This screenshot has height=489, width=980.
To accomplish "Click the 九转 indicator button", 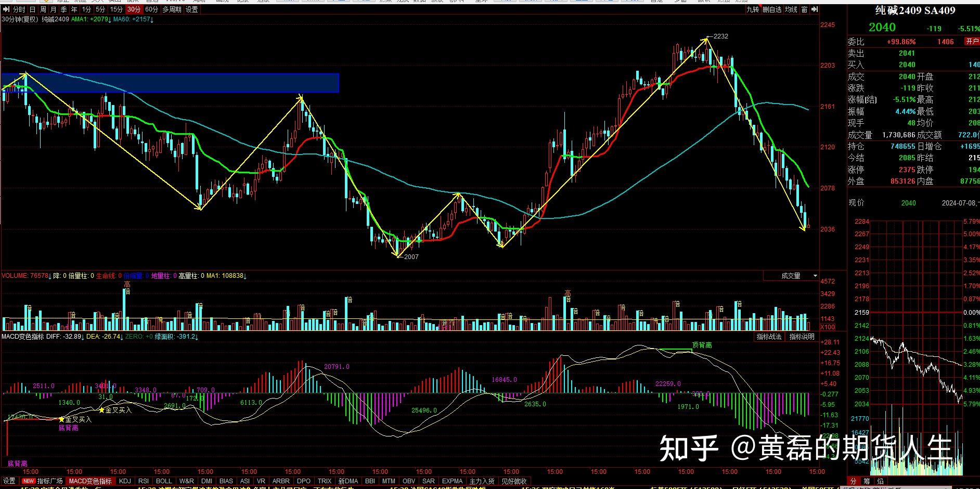I will tap(753, 9).
